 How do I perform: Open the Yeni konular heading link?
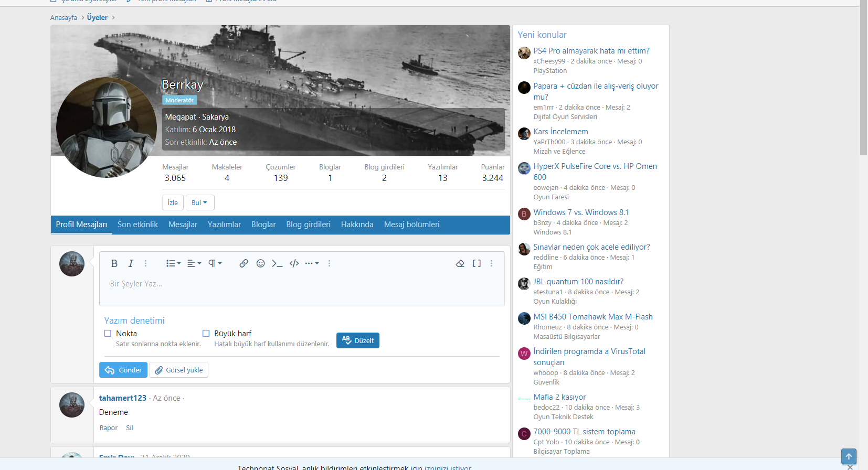click(x=542, y=35)
